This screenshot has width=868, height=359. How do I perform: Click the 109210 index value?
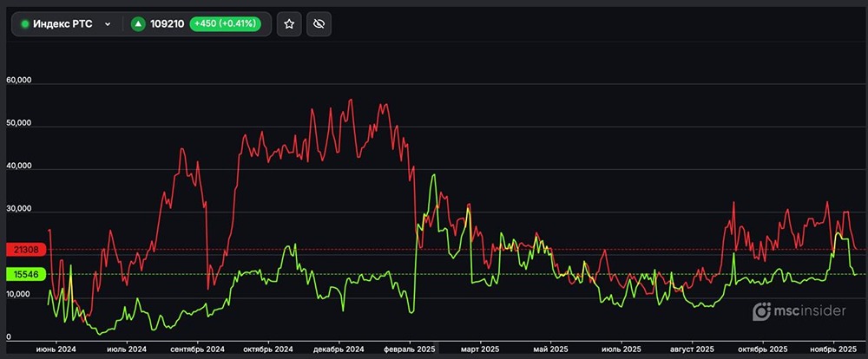(168, 24)
